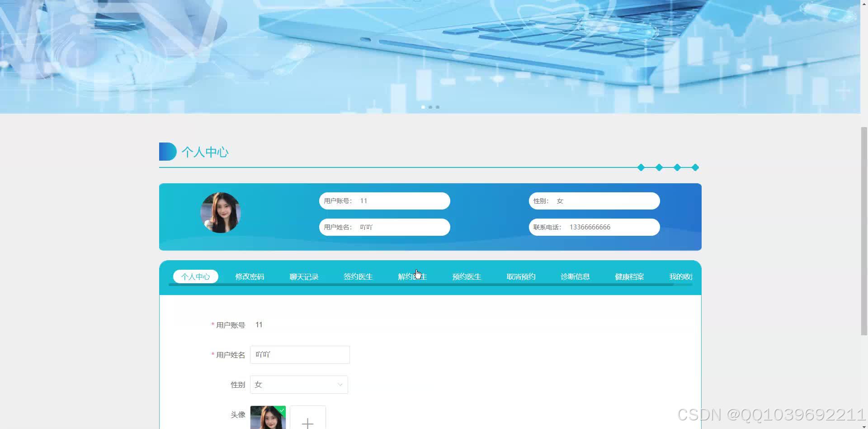Click the round profile photo in banner

pos(220,213)
